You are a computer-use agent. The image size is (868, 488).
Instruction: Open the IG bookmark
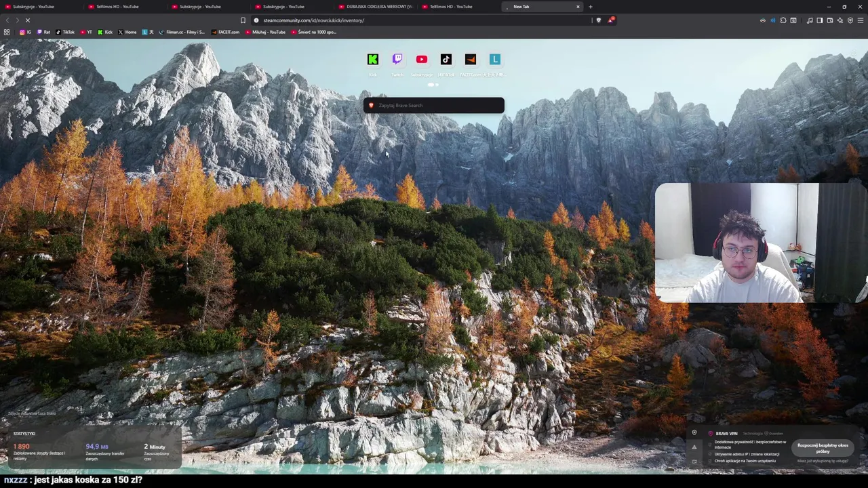point(25,32)
